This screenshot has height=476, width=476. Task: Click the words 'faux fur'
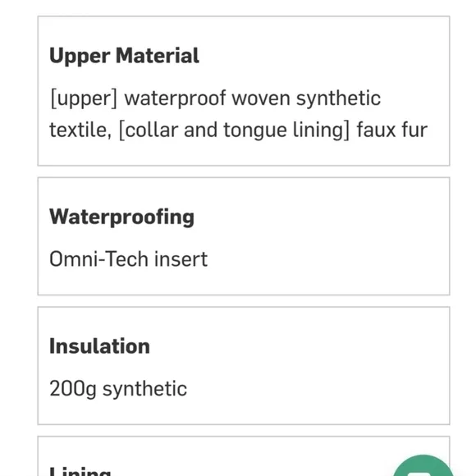392,130
